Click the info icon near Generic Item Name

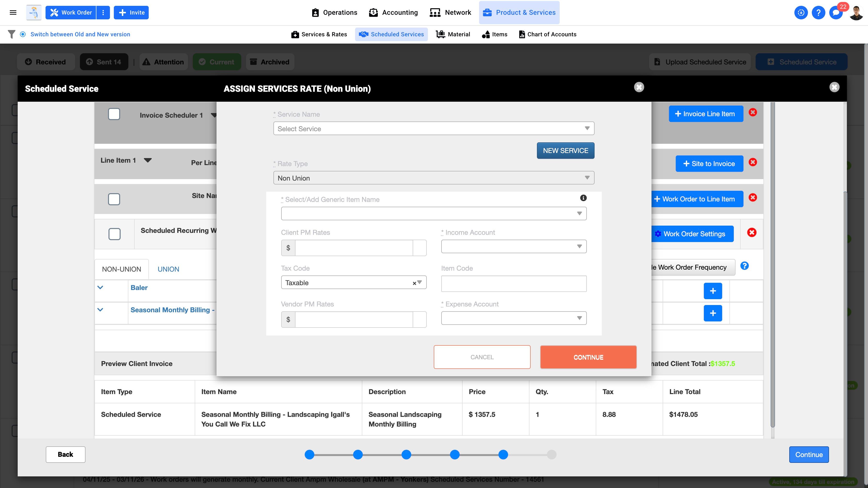pos(583,198)
